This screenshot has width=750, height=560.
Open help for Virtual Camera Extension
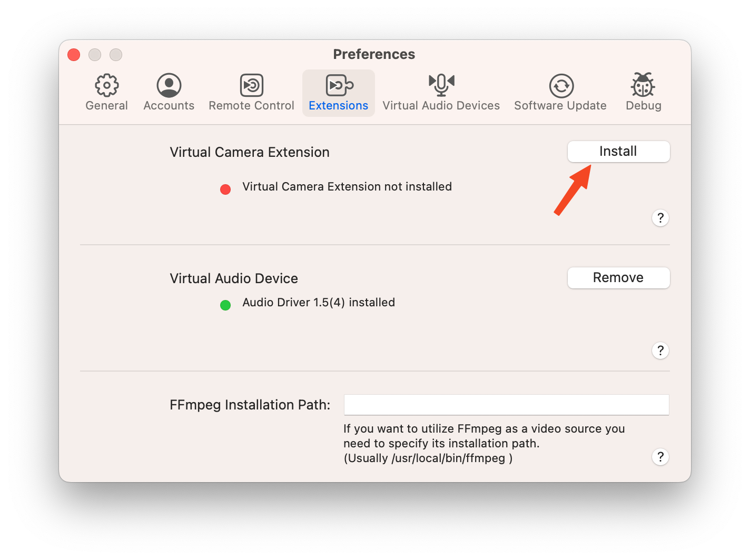tap(660, 218)
